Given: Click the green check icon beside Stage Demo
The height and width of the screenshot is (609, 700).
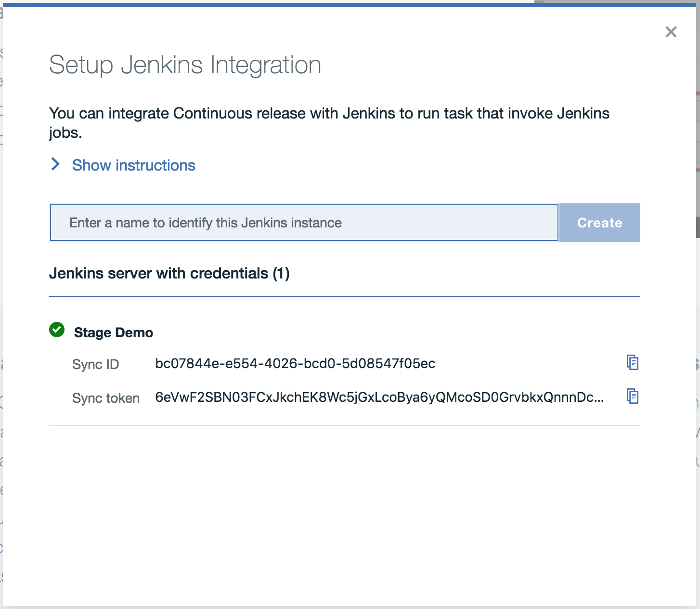Looking at the screenshot, I should point(57,330).
